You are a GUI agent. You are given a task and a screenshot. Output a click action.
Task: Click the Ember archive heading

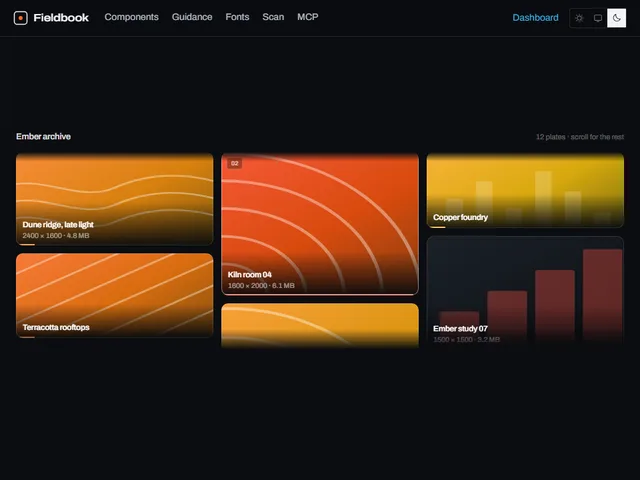pos(43,137)
